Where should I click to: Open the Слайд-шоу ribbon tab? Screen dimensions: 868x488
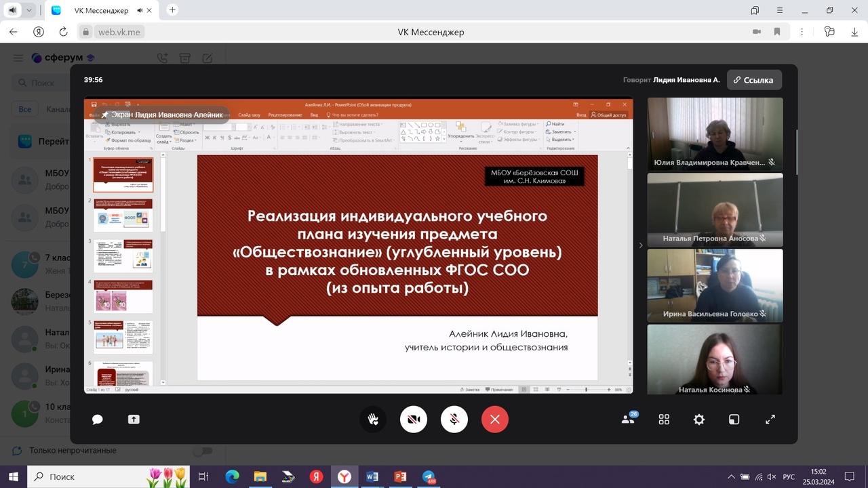click(x=250, y=115)
